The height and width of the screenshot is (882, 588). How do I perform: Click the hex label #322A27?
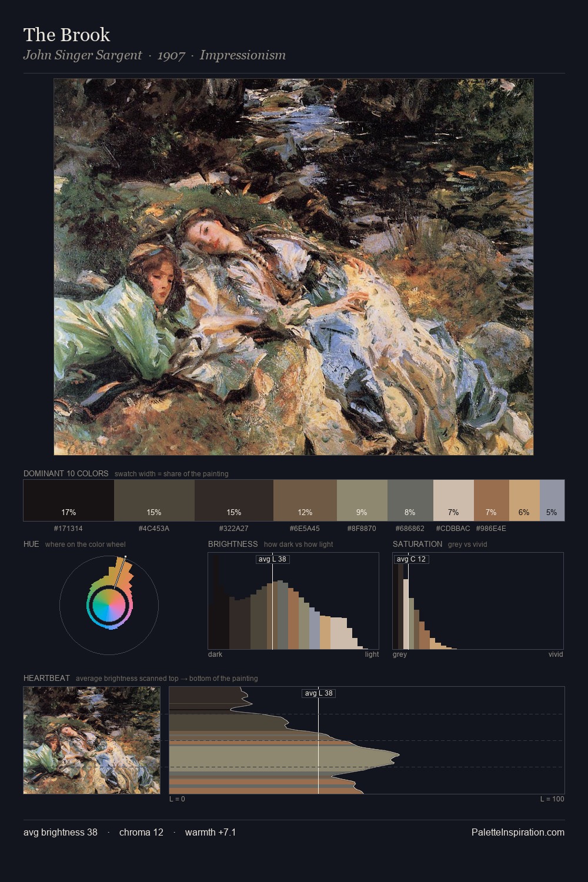click(x=234, y=529)
